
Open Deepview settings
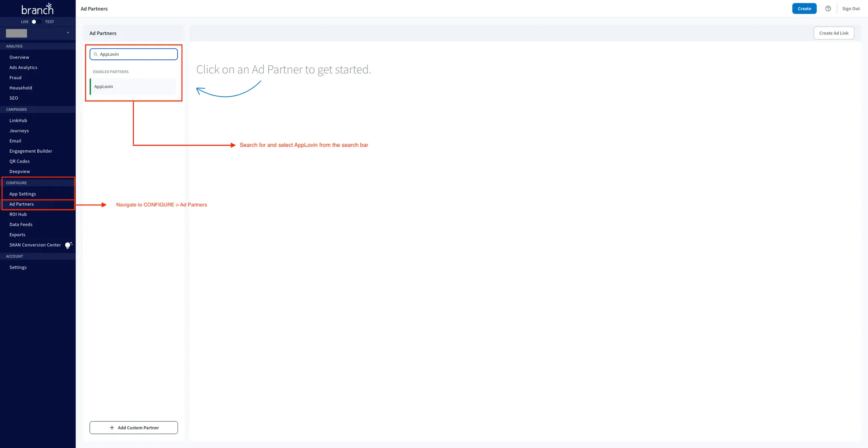click(x=19, y=171)
